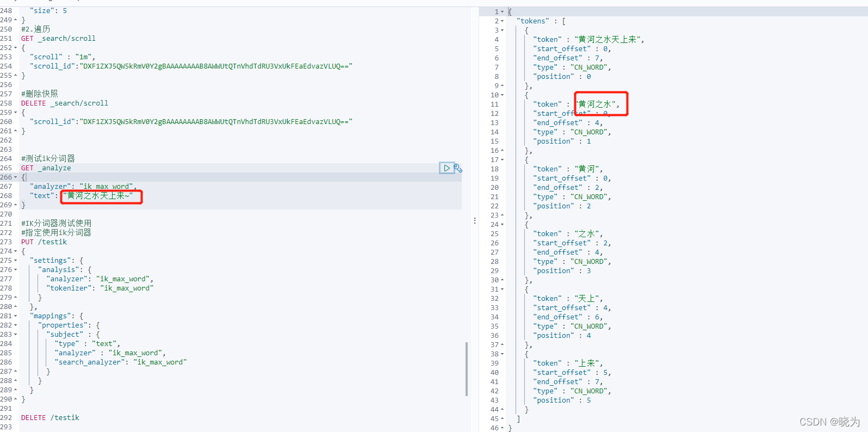Collapse the request body at line 252

15,48
